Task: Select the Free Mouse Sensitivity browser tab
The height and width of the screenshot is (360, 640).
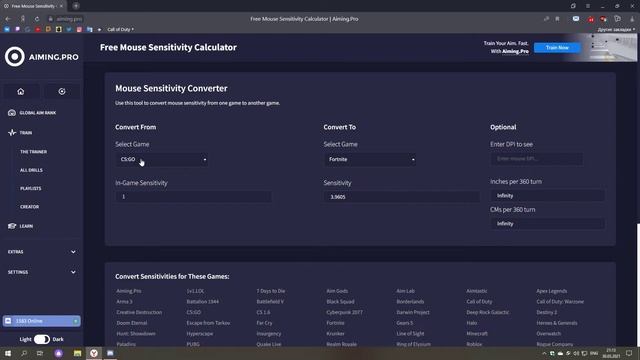Action: 33,6
